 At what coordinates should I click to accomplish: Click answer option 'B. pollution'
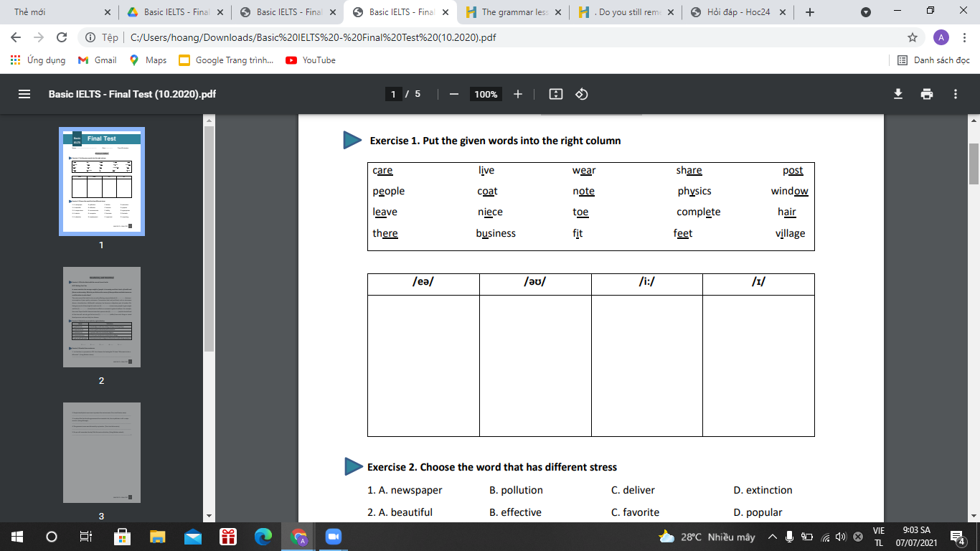(x=516, y=490)
